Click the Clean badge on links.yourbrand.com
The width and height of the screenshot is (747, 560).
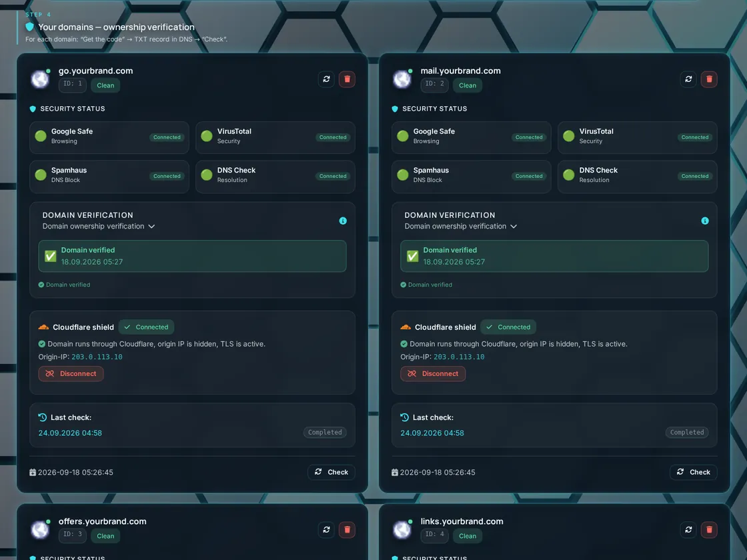(468, 536)
